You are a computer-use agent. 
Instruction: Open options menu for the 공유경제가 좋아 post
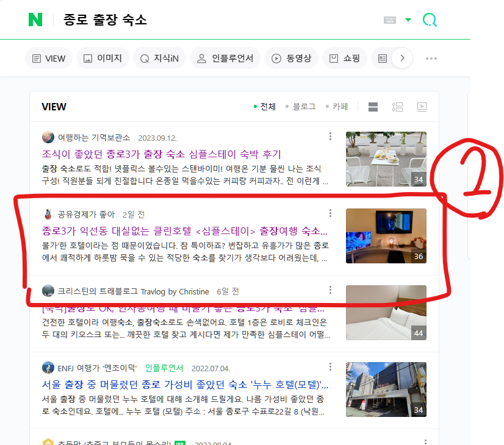click(x=330, y=213)
